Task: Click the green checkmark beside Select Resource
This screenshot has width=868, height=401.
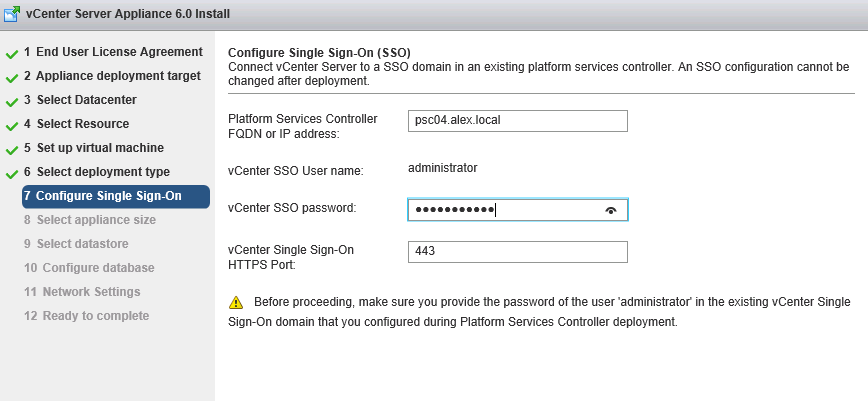Action: click(12, 125)
